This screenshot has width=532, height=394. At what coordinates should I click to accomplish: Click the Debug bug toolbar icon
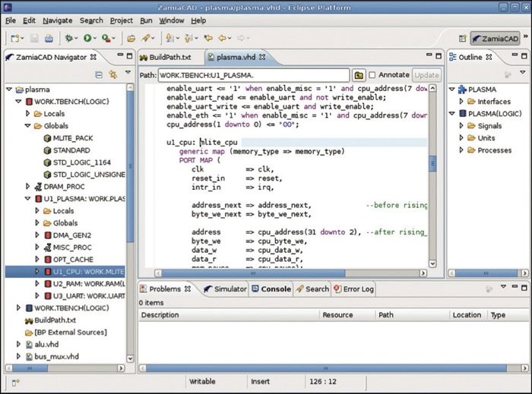tap(69, 37)
